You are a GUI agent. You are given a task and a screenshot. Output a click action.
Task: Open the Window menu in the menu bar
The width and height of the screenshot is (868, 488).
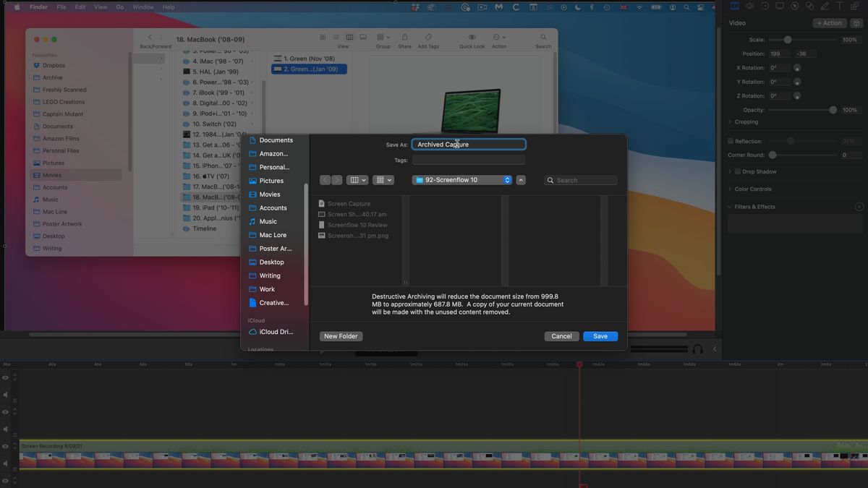click(x=142, y=7)
